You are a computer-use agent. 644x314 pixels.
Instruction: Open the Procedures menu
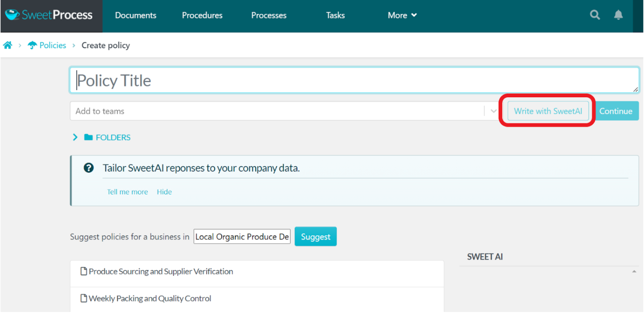pos(202,15)
